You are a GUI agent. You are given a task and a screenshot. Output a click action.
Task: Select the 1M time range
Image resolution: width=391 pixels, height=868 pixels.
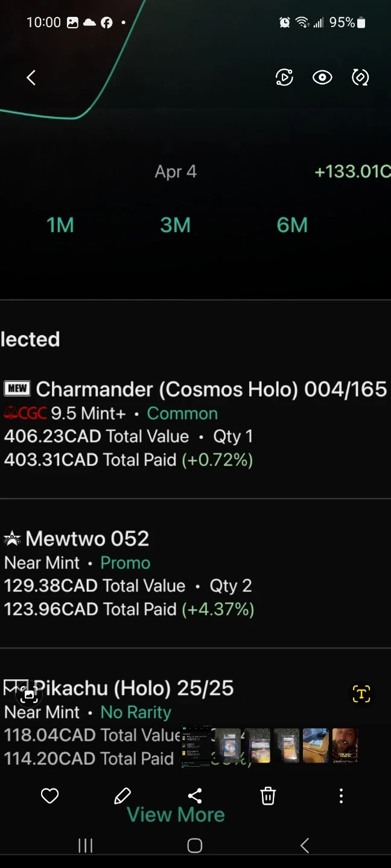(x=60, y=225)
